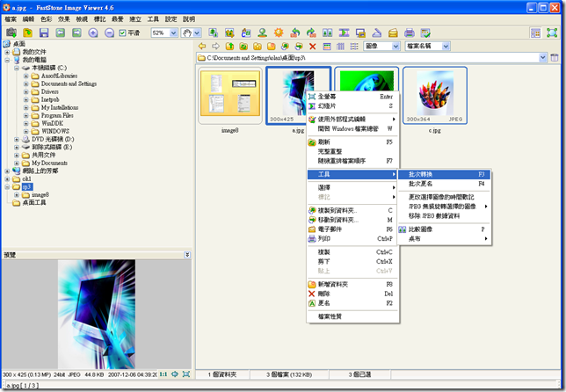Click the zoom out minus icon

coord(109,33)
